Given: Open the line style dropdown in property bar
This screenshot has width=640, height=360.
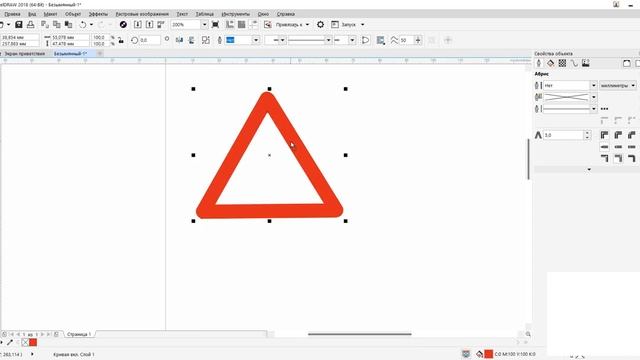Looking at the screenshot, I should [328, 40].
